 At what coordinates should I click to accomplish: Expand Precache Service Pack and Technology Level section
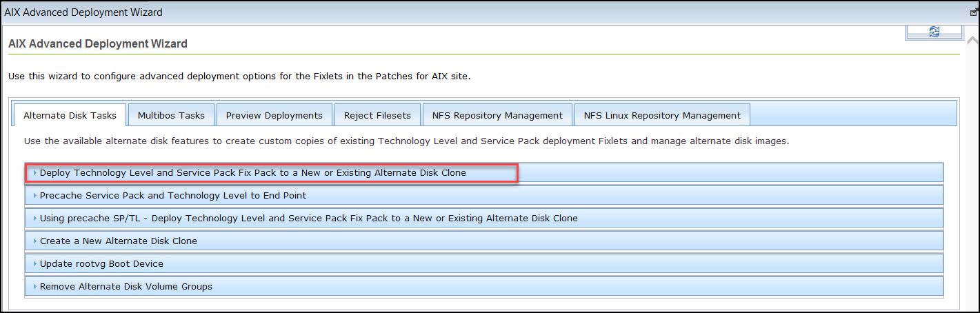click(x=484, y=195)
